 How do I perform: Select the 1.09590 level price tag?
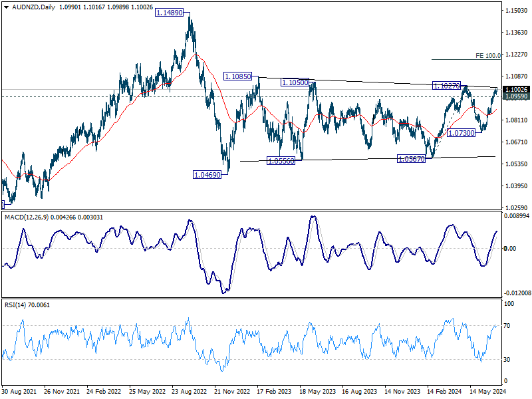tap(517, 96)
